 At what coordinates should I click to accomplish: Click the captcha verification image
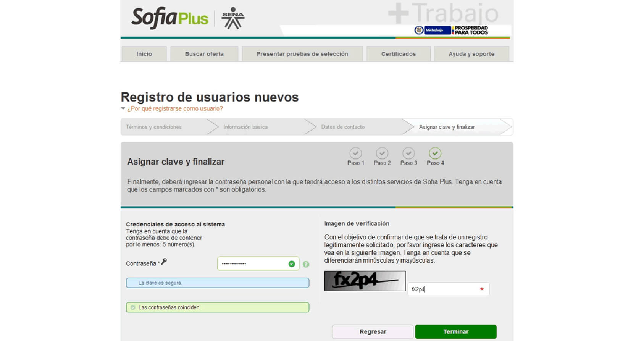point(365,281)
